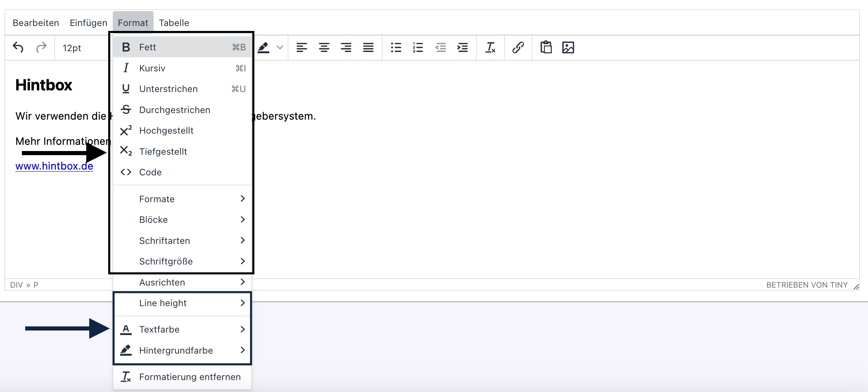Justify text via toolbar icon
Viewport: 868px width, 392px height.
368,47
